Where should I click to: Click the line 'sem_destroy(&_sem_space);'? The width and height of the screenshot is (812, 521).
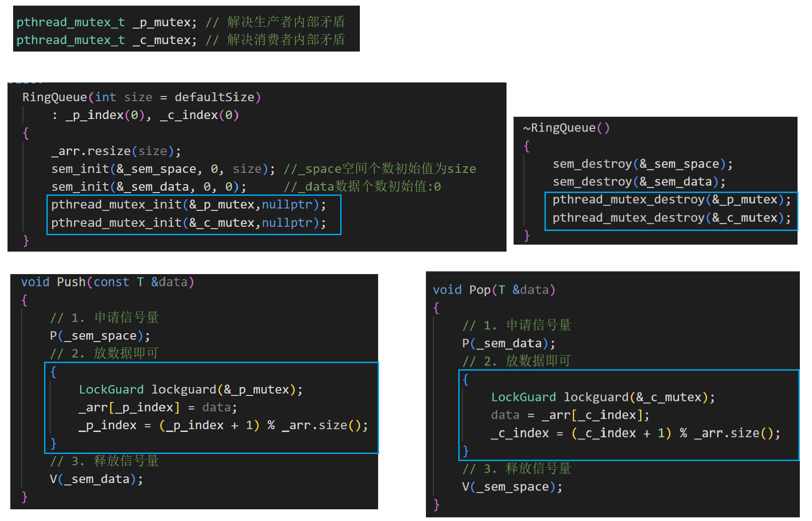tap(643, 164)
